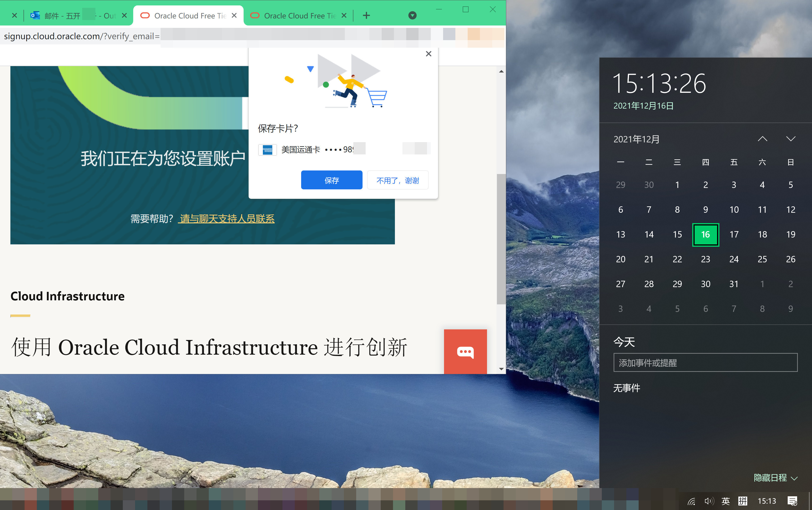The height and width of the screenshot is (510, 812).
Task: Click the scroll down arrow of the page
Action: tap(501, 369)
